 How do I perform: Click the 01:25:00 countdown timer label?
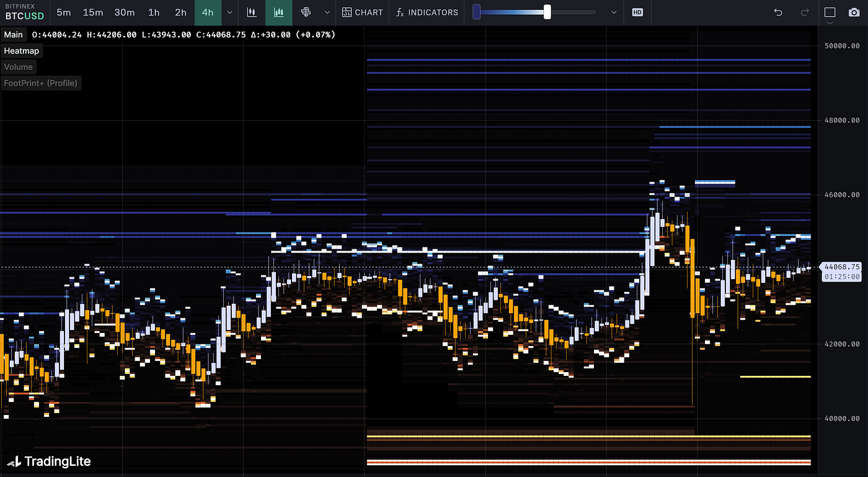(841, 277)
